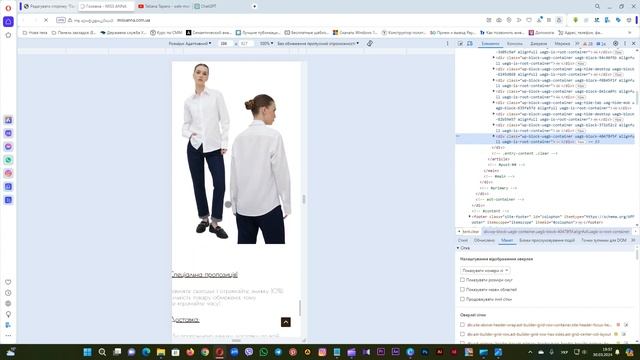The image size is (640, 360).
Task: Open the Opera main menu logo
Action: click(8, 8)
